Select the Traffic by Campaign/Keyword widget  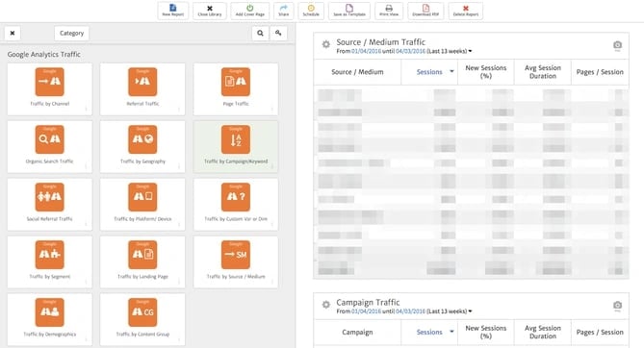[236, 146]
